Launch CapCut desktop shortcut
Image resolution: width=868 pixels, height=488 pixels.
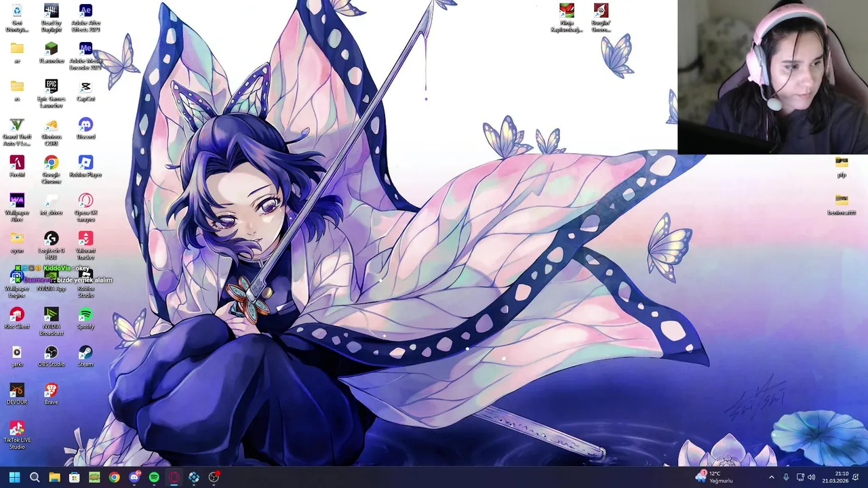tap(85, 91)
